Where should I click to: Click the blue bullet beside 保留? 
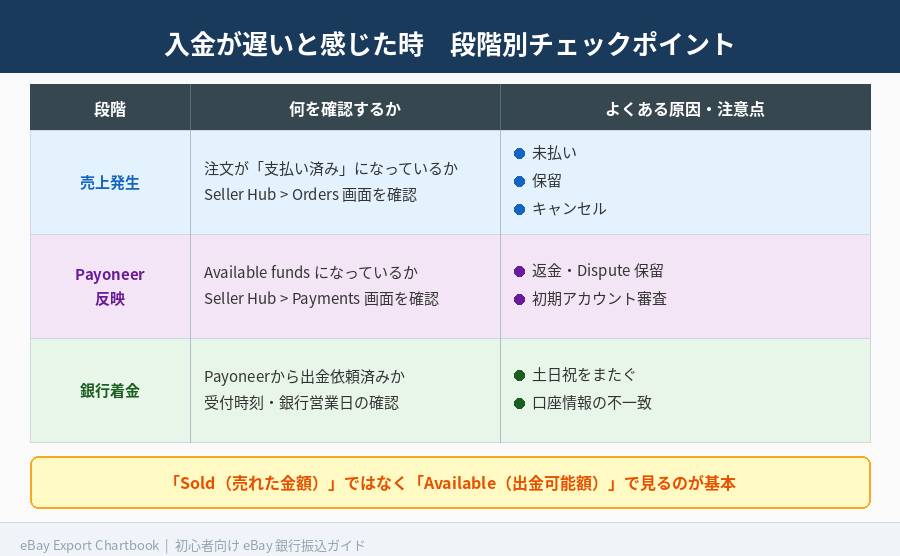[519, 181]
